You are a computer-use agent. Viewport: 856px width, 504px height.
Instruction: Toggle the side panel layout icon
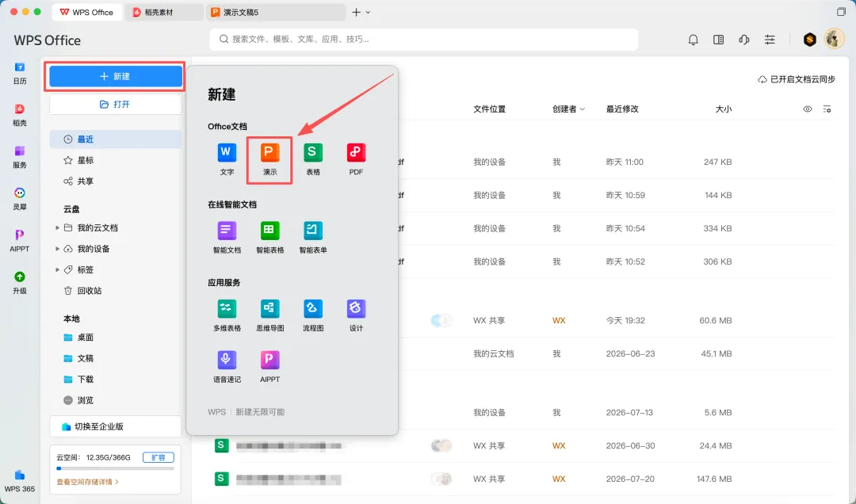pyautogui.click(x=718, y=40)
